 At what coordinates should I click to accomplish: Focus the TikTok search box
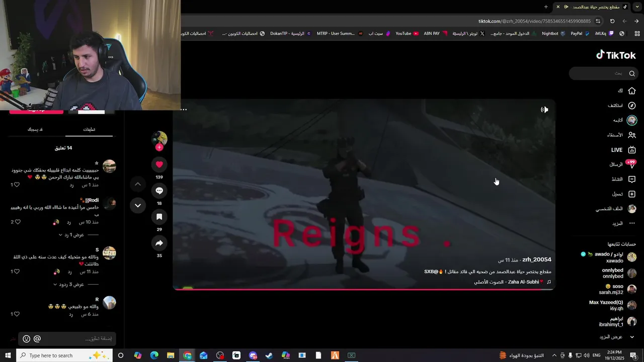coord(604,73)
